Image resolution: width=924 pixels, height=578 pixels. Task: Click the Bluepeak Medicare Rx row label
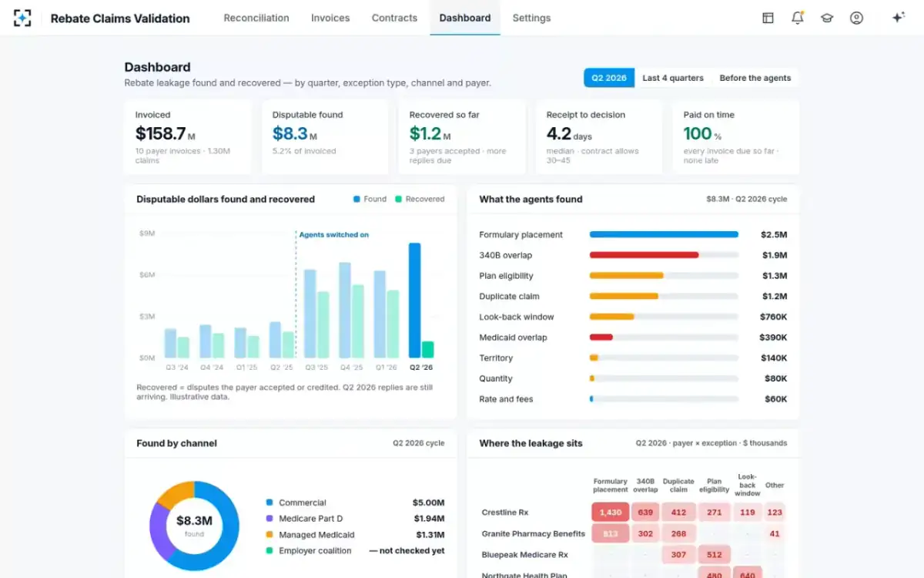525,555
